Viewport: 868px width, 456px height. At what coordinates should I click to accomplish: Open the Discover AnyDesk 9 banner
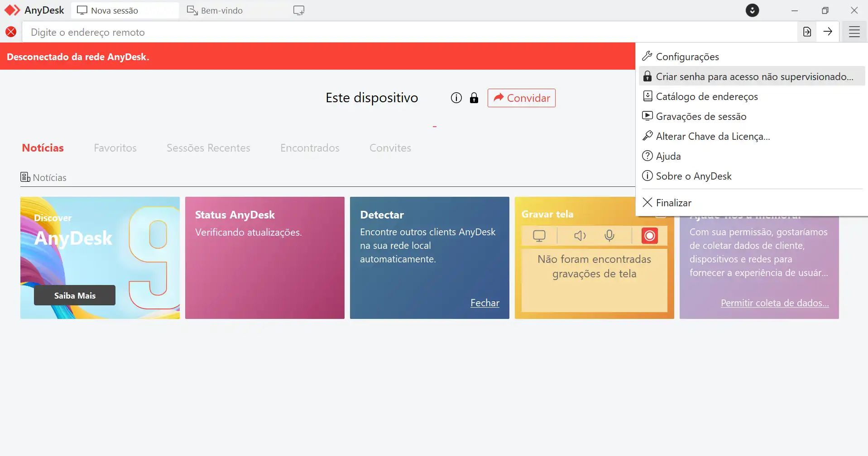[100, 258]
